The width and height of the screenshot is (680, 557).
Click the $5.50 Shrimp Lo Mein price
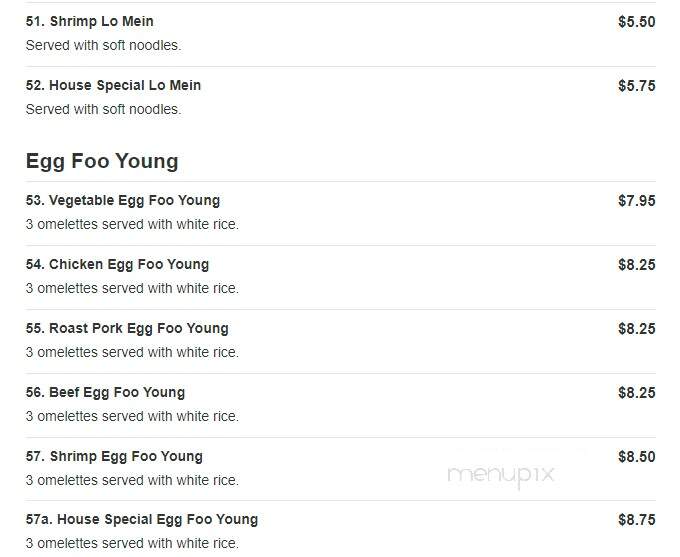pyautogui.click(x=637, y=22)
